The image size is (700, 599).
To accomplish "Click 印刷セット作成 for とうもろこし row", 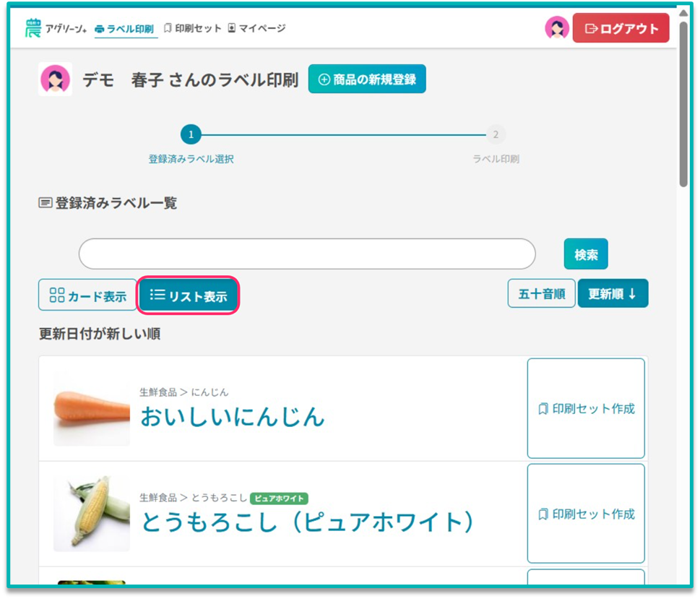I will [586, 514].
